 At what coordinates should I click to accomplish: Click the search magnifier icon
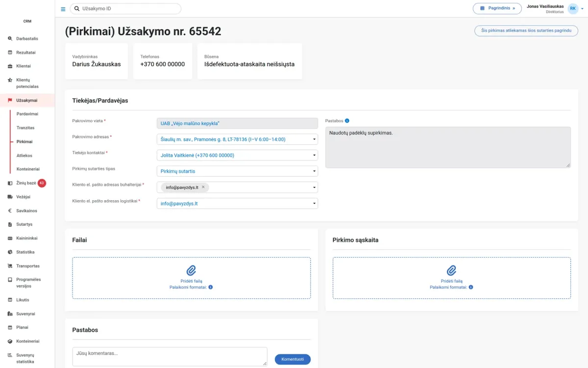[x=77, y=9]
